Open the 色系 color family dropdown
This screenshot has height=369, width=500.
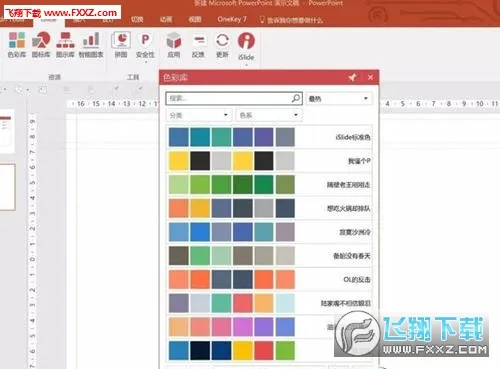pos(269,115)
